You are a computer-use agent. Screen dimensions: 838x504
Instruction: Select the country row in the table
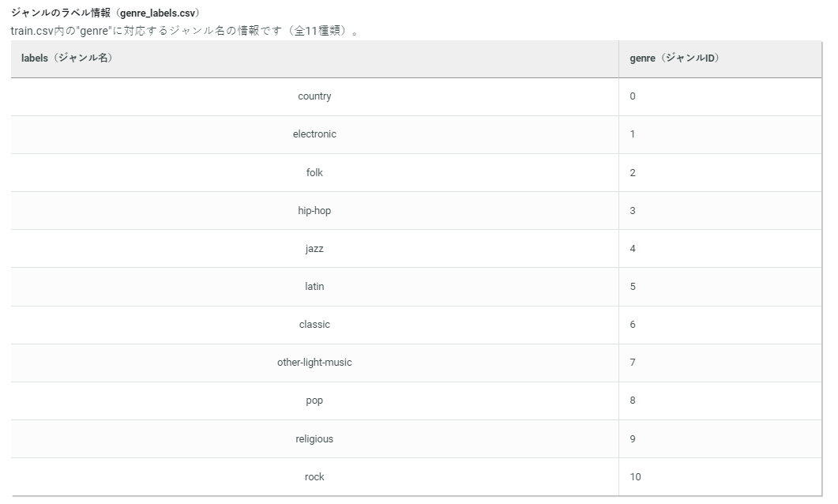[x=314, y=96]
